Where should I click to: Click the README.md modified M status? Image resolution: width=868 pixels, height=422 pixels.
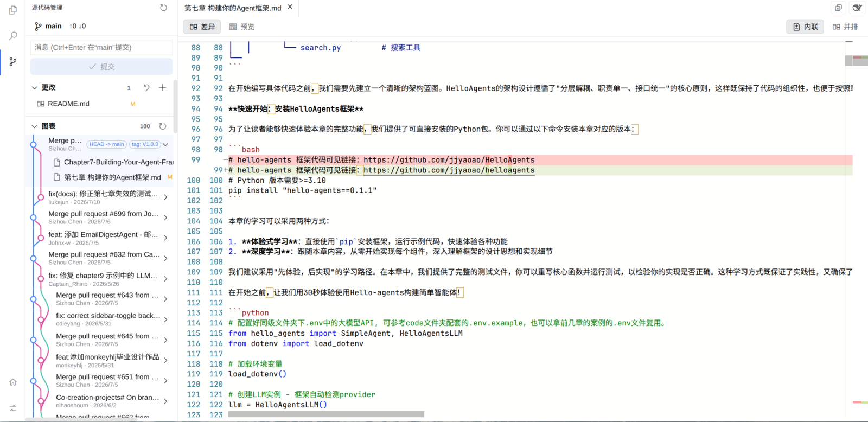[133, 104]
